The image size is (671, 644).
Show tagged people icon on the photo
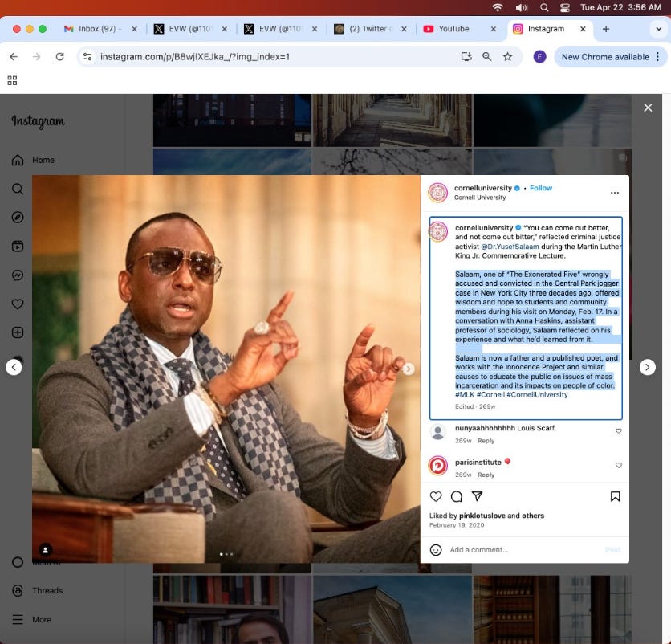tap(46, 550)
